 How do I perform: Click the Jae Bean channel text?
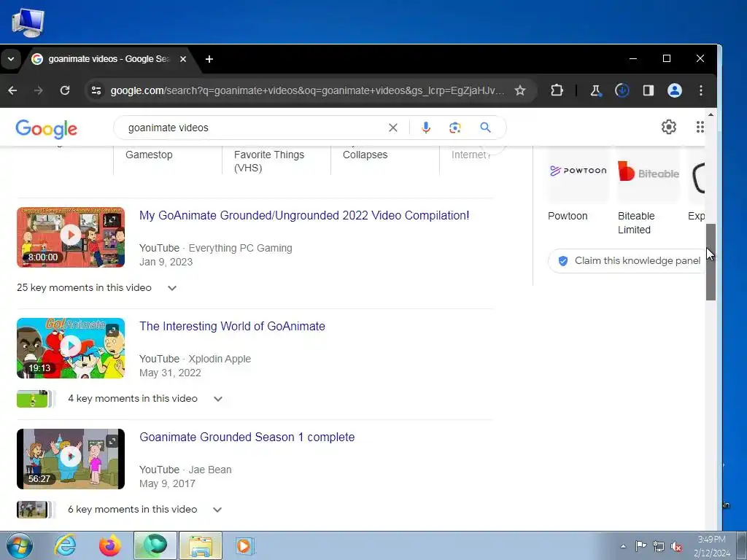[210, 470]
